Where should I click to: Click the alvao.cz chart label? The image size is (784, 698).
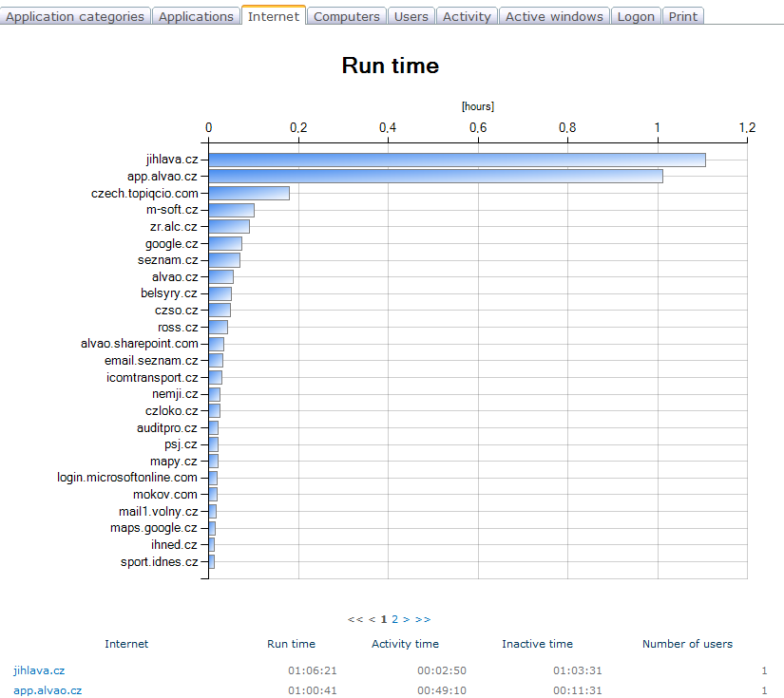click(175, 276)
